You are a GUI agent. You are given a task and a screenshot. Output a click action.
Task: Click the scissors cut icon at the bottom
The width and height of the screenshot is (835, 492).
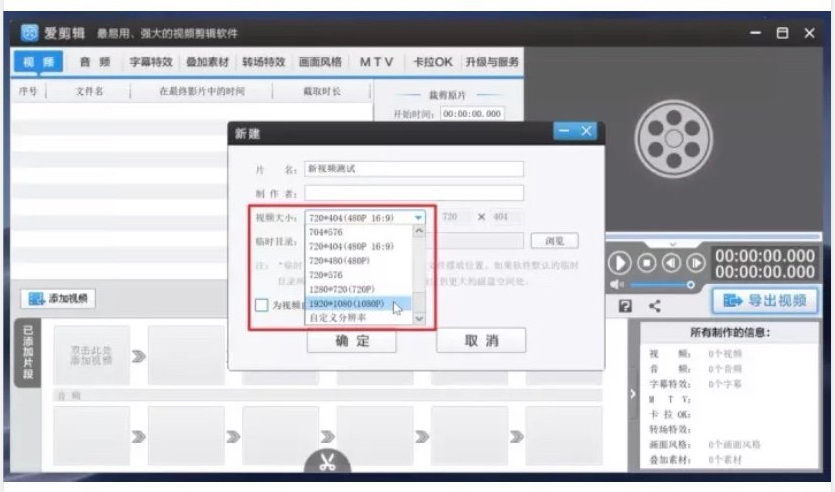coord(328,463)
